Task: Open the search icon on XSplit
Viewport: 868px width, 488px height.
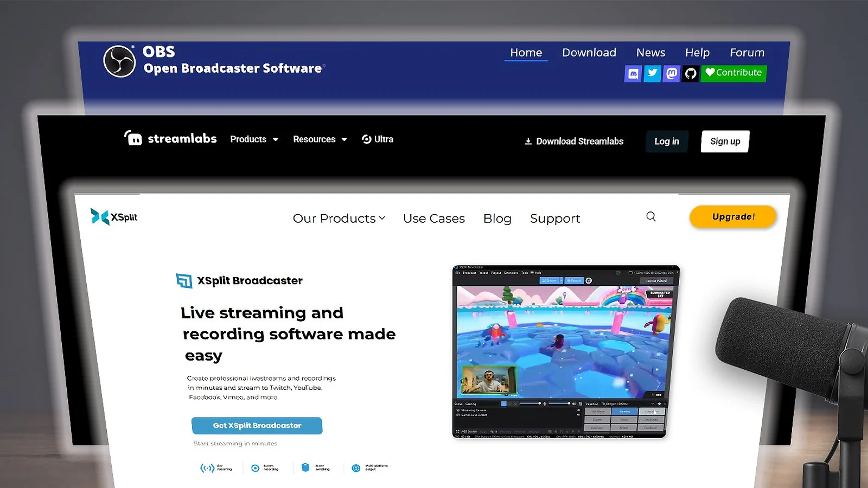Action: 651,217
